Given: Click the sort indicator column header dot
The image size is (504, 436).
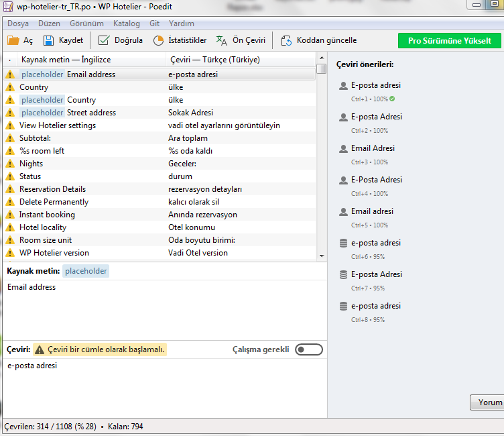Looking at the screenshot, I should click(x=10, y=60).
